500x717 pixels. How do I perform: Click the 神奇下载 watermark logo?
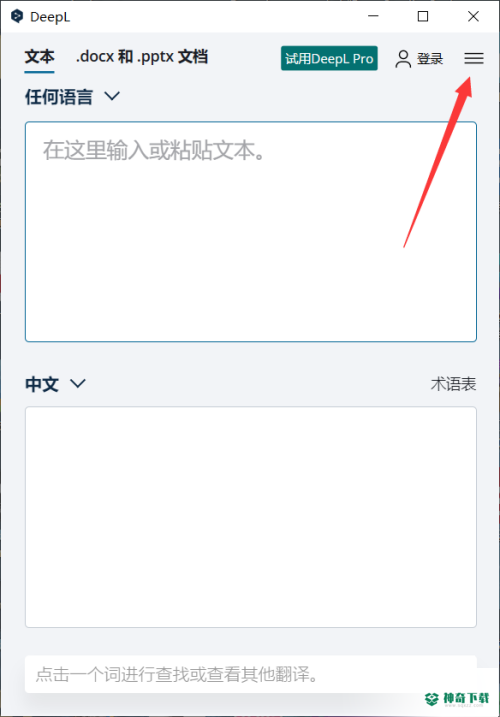[x=457, y=699]
